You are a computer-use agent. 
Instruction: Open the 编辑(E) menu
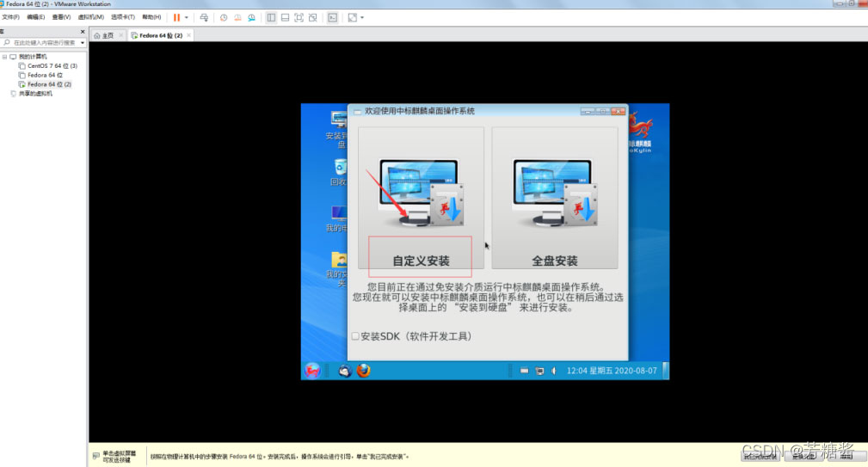[36, 17]
